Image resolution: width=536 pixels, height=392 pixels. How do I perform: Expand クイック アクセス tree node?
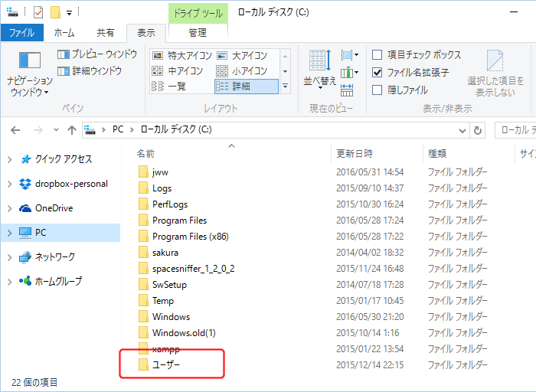pyautogui.click(x=9, y=159)
